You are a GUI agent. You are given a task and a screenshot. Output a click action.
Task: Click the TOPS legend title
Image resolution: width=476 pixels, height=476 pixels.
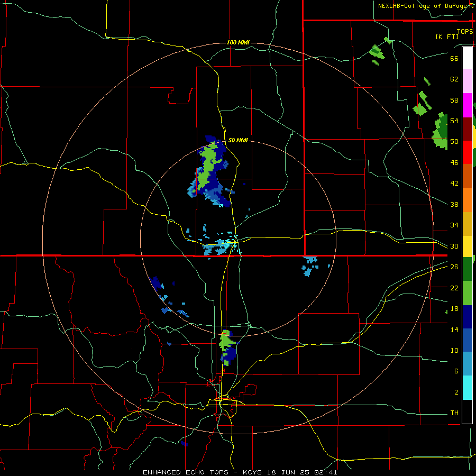tap(465, 32)
